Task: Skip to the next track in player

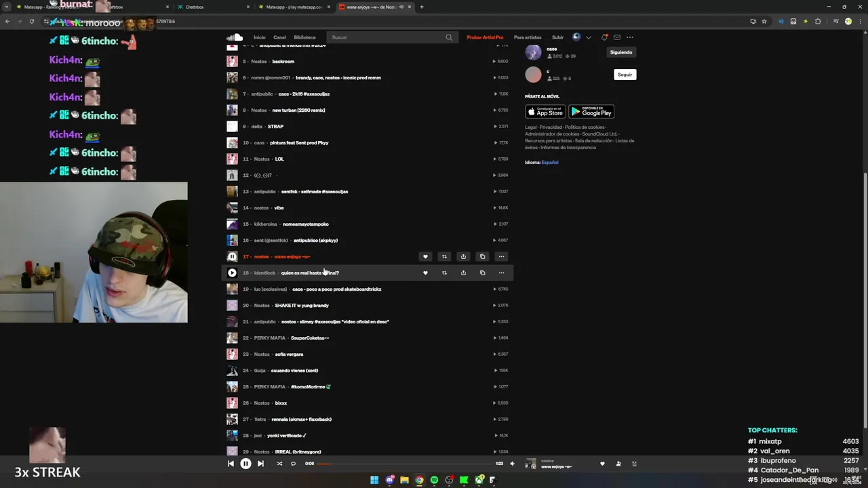Action: tap(260, 464)
